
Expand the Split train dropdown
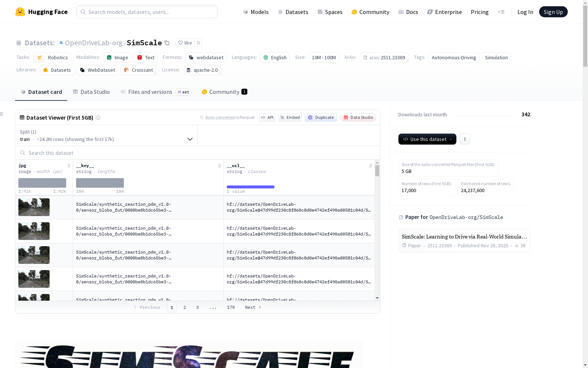coord(107,135)
